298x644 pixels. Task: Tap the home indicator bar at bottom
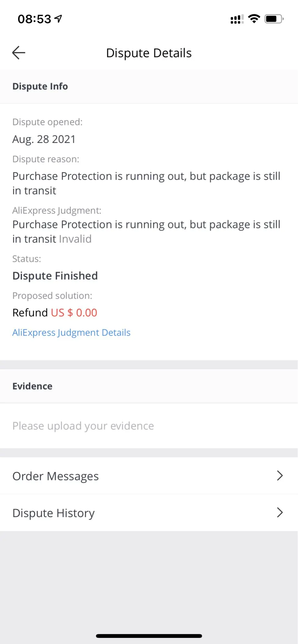(x=149, y=636)
